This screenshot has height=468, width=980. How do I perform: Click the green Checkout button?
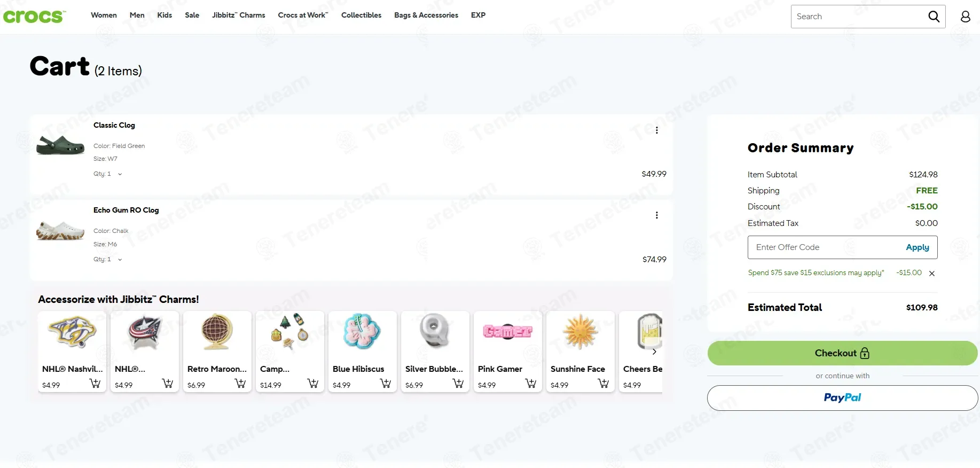pos(842,353)
